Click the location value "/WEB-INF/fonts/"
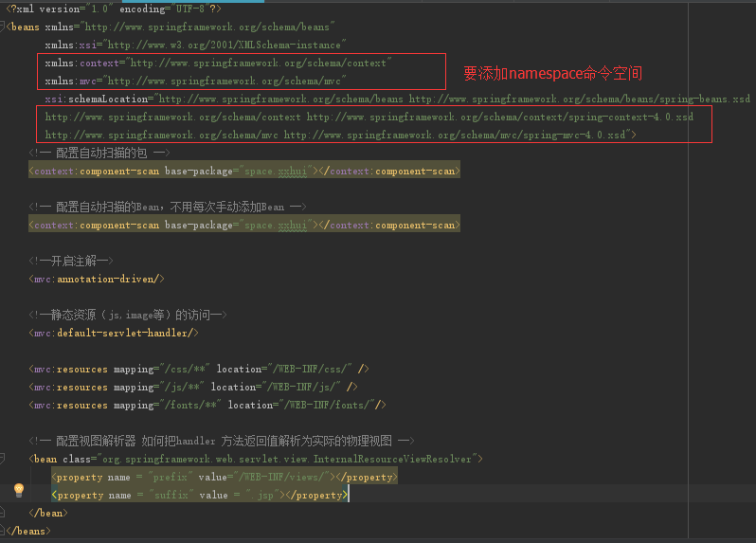Viewport: 756px width, 543px height. (x=327, y=405)
